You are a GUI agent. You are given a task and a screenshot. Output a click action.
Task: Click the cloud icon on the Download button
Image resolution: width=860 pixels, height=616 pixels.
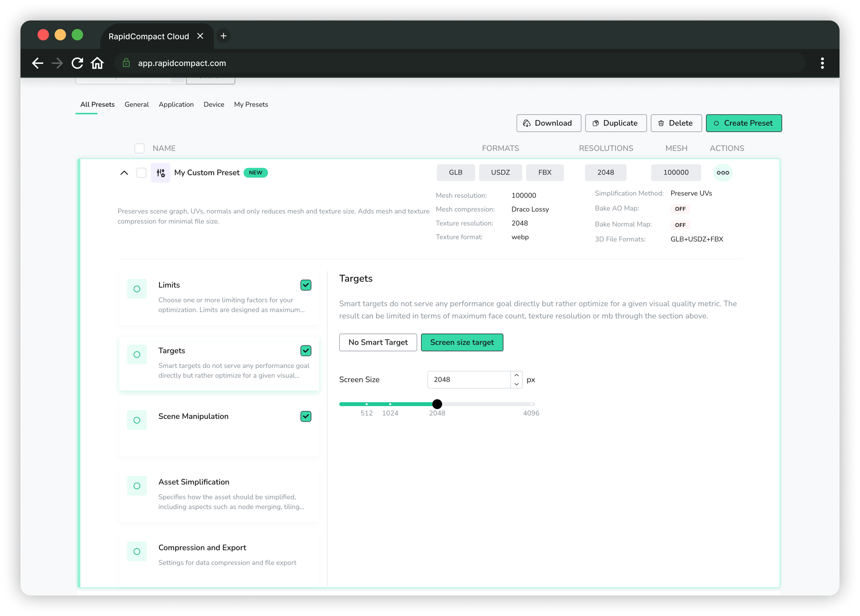point(527,123)
